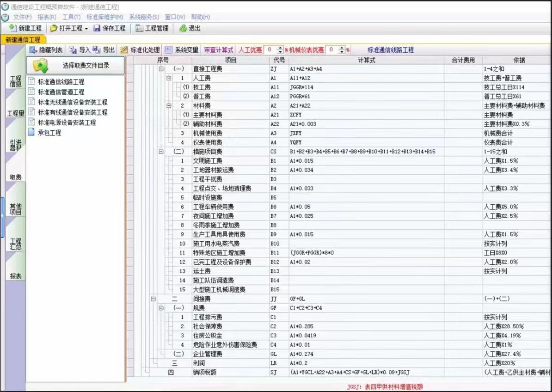Open the 系统变量 tool
552x392 pixels.
click(169, 50)
